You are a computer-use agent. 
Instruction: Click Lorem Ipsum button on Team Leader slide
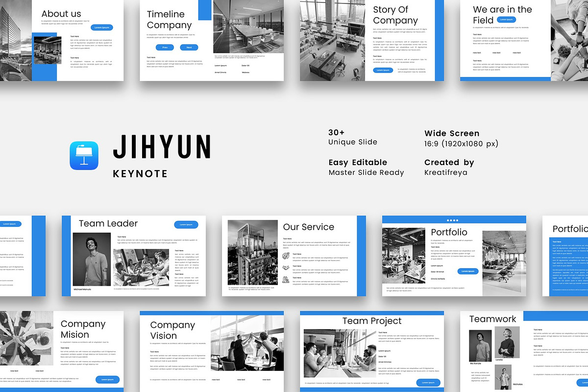click(x=186, y=224)
